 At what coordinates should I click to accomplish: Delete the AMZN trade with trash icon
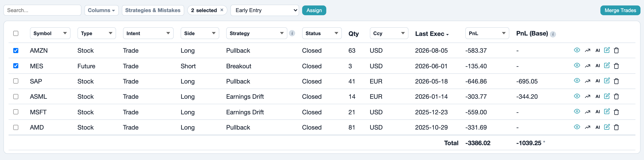click(x=617, y=50)
